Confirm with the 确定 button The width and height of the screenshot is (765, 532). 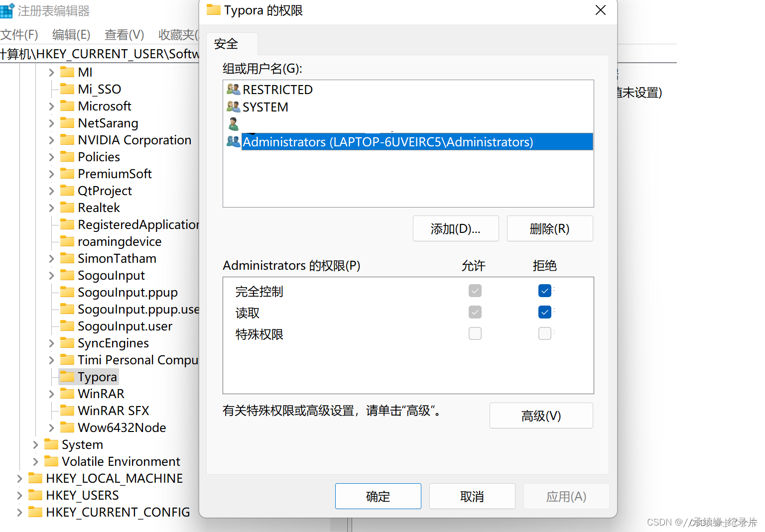point(378,496)
